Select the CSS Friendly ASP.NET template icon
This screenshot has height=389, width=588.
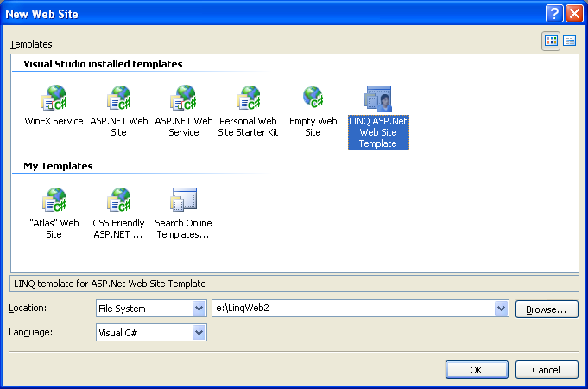(x=119, y=201)
